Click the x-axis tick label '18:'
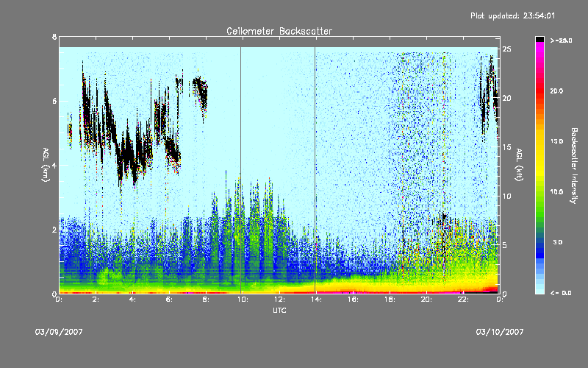This screenshot has height=368, width=588. [390, 300]
